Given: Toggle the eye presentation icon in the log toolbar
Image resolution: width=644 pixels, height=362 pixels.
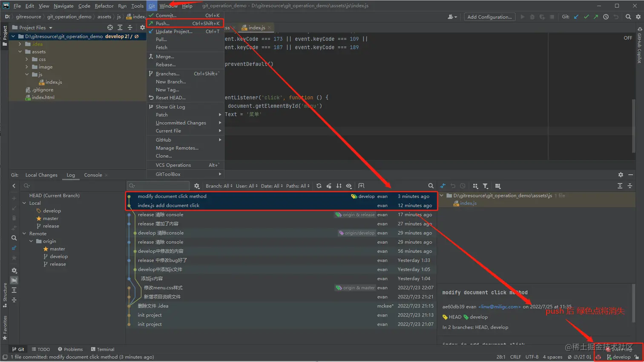Looking at the screenshot, I should point(349,186).
